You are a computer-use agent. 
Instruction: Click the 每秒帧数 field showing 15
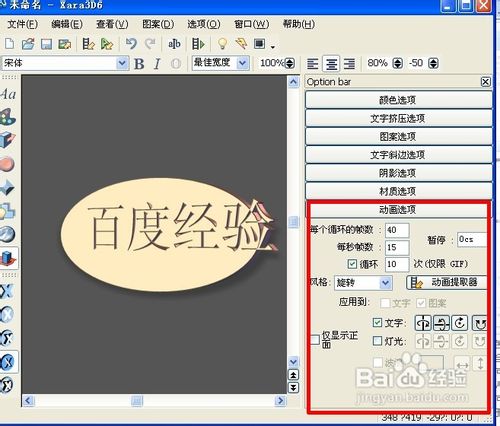coord(397,247)
